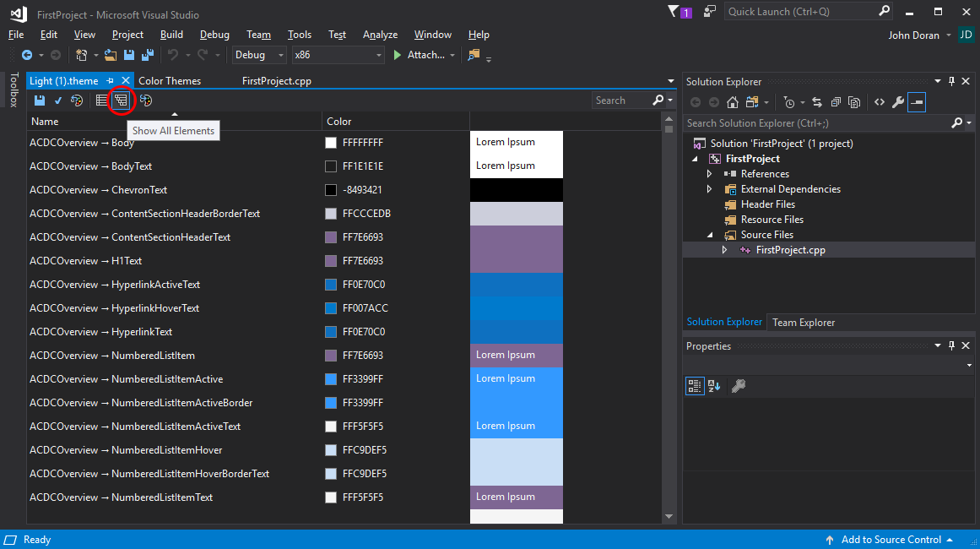Image resolution: width=980 pixels, height=549 pixels.
Task: Toggle Show All Files in Solution Explorer
Action: [854, 102]
